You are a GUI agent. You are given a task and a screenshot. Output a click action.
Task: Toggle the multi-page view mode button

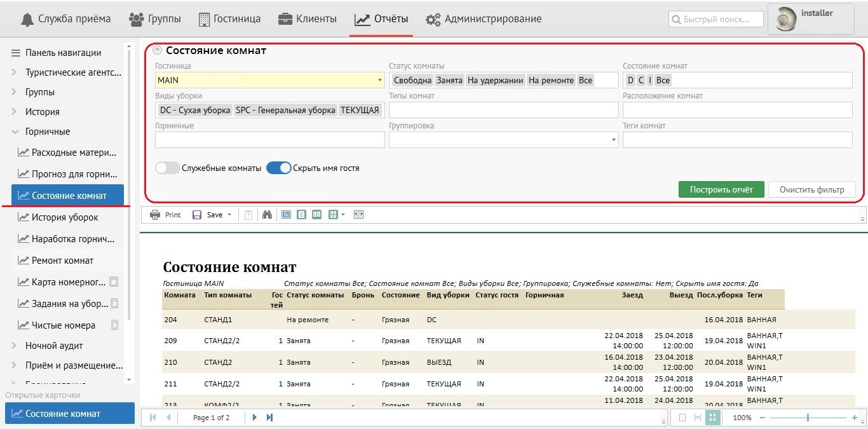(712, 418)
